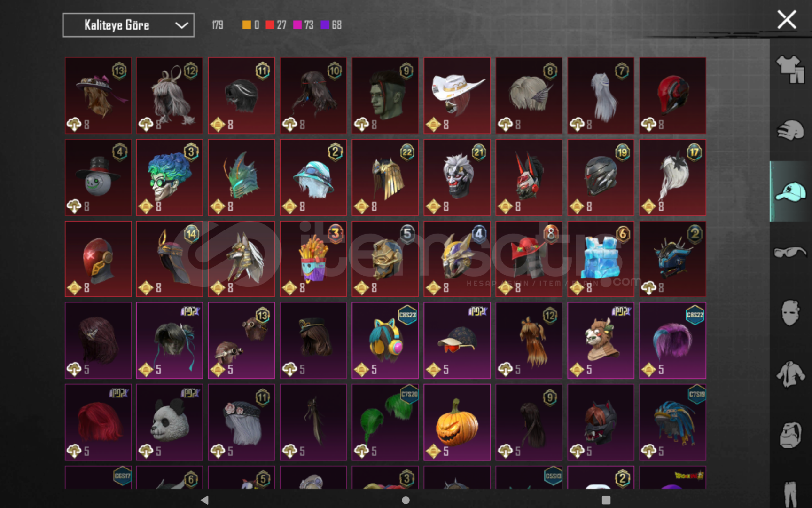
Task: Select the jack-o-lantern pumpkin head item
Action: (457, 422)
